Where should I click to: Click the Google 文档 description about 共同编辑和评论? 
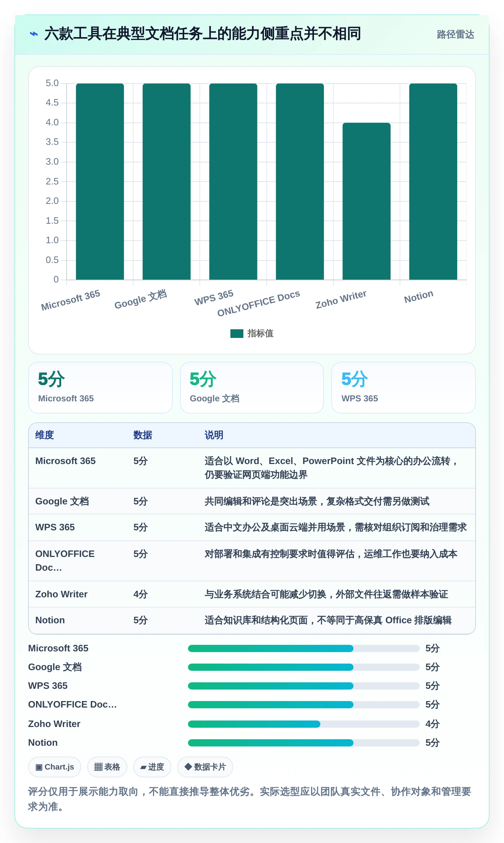pyautogui.click(x=317, y=501)
